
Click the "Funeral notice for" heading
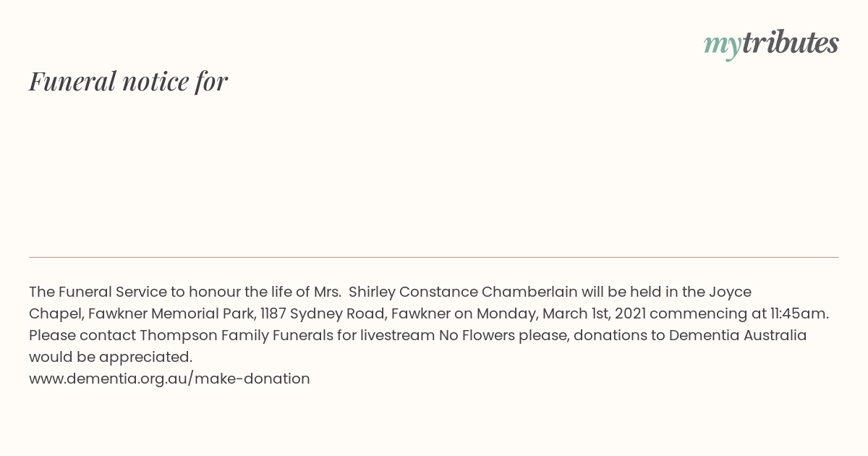tap(128, 81)
